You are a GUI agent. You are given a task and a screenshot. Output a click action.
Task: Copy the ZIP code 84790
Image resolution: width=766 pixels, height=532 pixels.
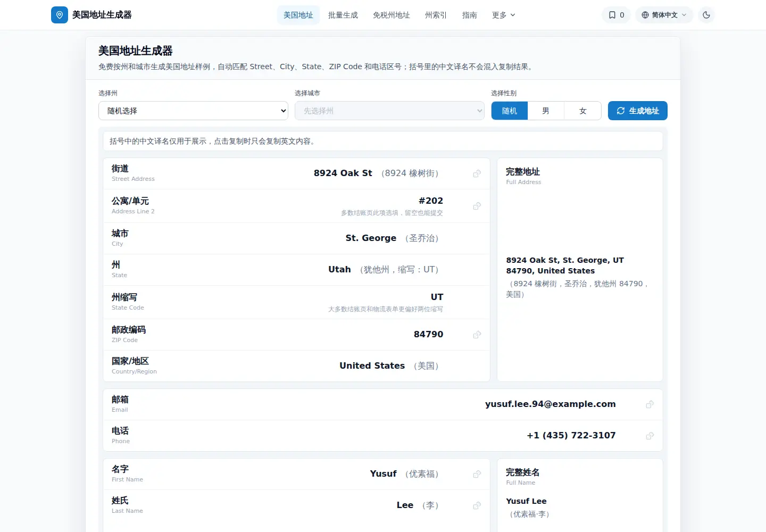click(x=477, y=335)
